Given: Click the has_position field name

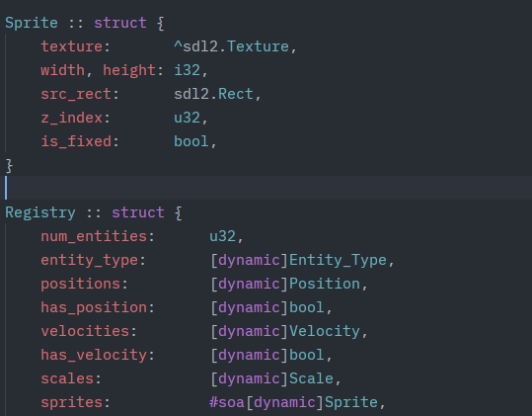Looking at the screenshot, I should click(94, 307).
